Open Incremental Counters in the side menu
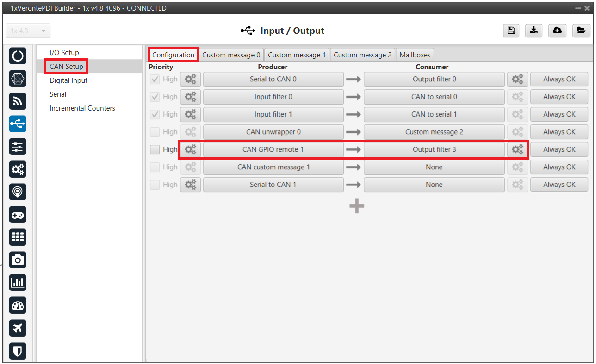Image resolution: width=596 pixels, height=364 pixels. pos(82,108)
